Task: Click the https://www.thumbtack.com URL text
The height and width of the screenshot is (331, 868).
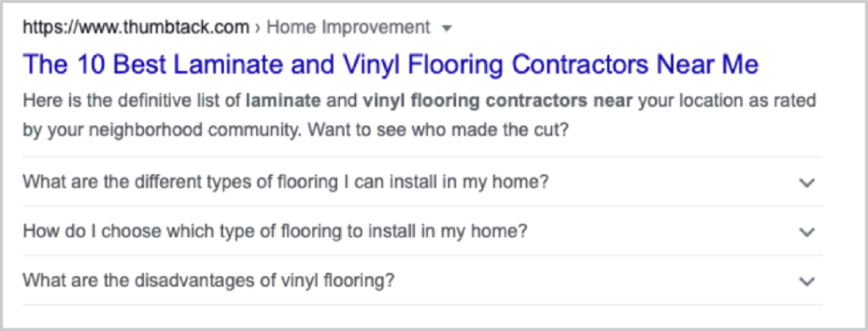Action: 136,27
